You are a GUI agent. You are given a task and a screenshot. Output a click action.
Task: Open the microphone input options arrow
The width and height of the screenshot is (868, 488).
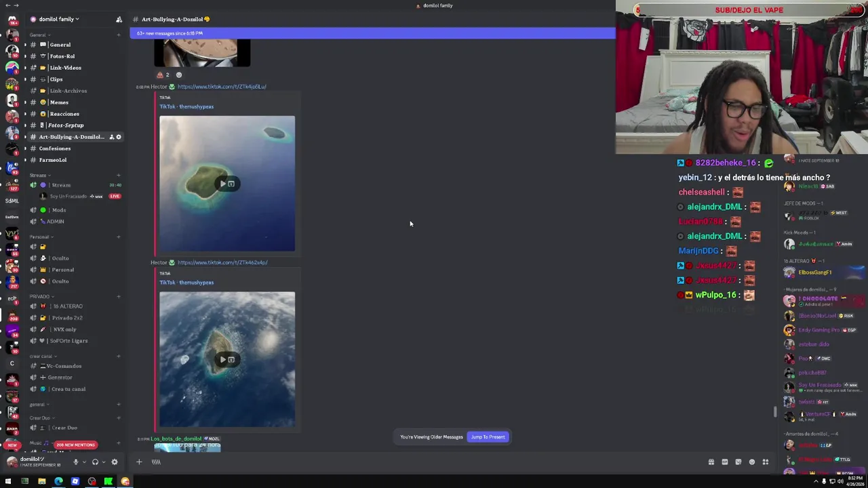84,462
